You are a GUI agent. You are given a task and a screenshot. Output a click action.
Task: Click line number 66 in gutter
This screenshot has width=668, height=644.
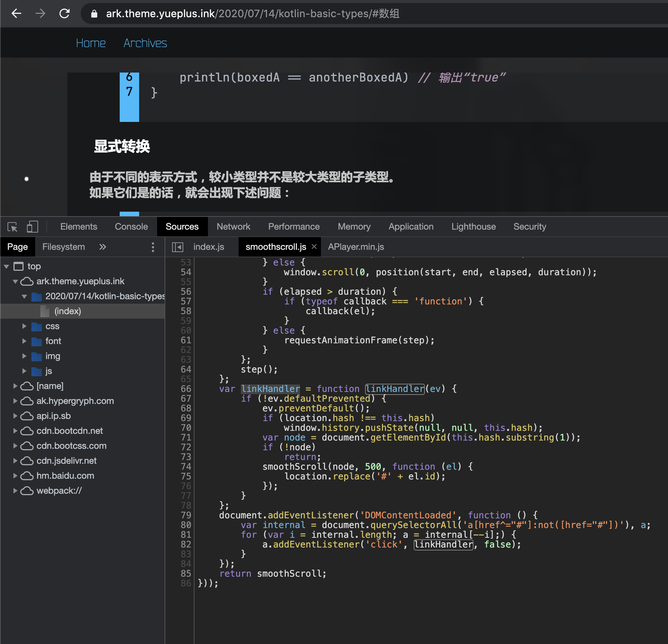tap(186, 389)
